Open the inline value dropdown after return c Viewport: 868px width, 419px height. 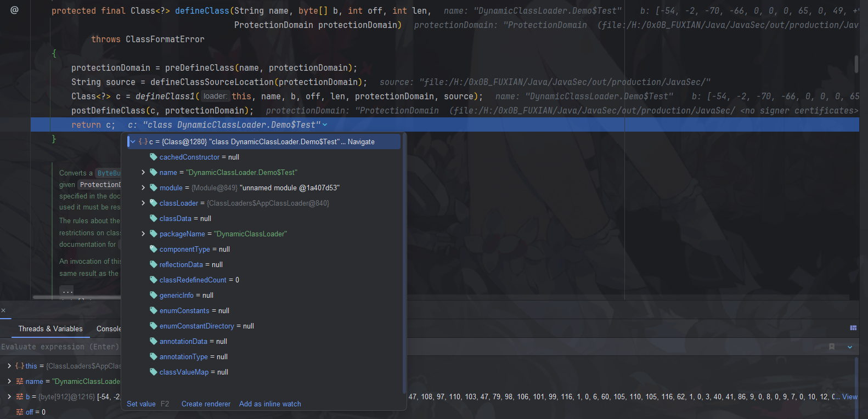click(x=325, y=125)
